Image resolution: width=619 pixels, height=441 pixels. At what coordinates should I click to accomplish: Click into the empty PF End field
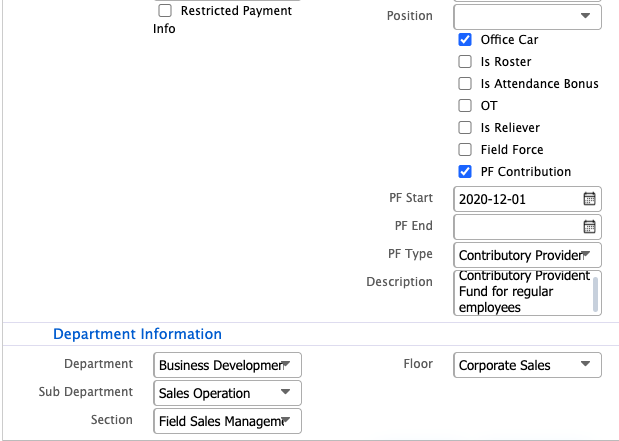[515, 227]
